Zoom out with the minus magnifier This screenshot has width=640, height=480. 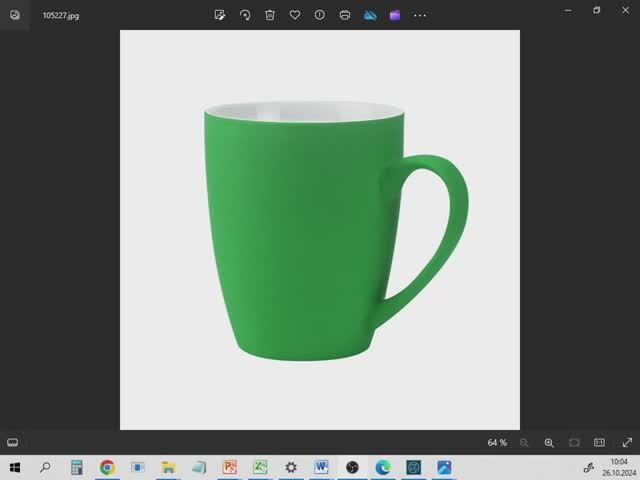coord(524,442)
